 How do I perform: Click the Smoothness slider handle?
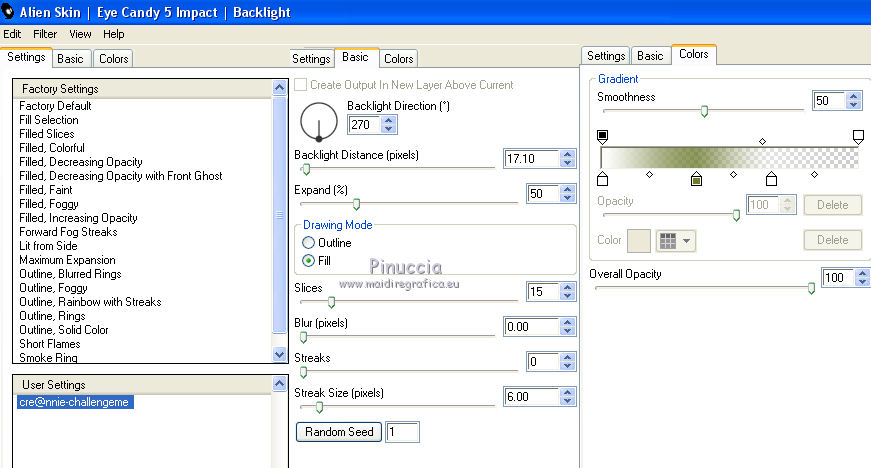(x=704, y=111)
